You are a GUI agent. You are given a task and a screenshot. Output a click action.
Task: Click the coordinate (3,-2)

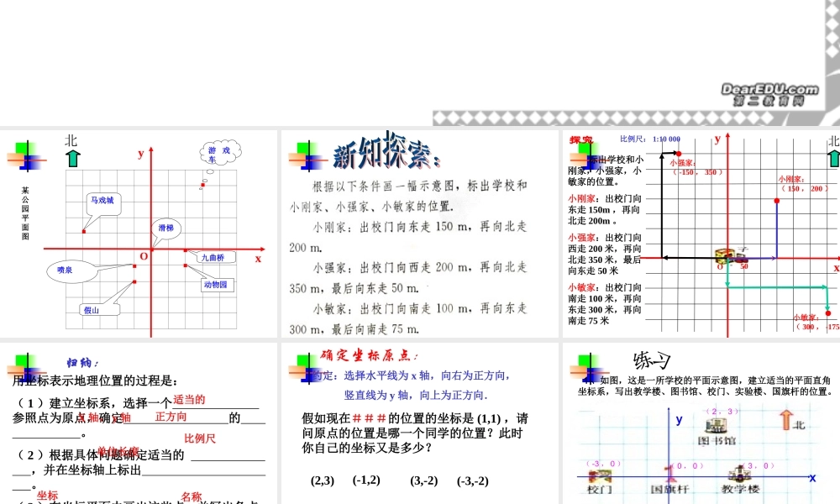click(423, 480)
